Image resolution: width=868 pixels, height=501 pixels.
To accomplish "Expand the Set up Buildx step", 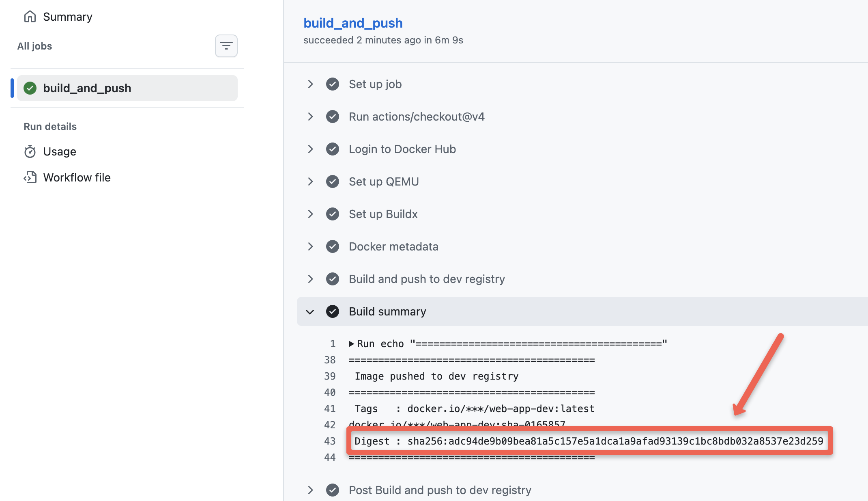I will pos(311,214).
